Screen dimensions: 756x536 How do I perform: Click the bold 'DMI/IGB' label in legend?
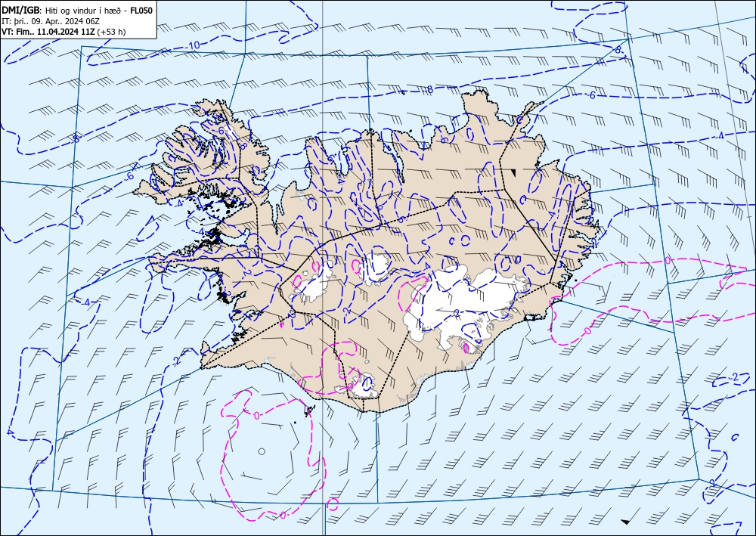(21, 10)
